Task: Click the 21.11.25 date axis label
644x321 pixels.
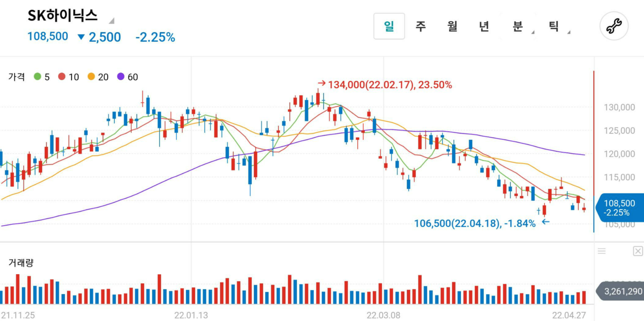Action: pyautogui.click(x=18, y=315)
